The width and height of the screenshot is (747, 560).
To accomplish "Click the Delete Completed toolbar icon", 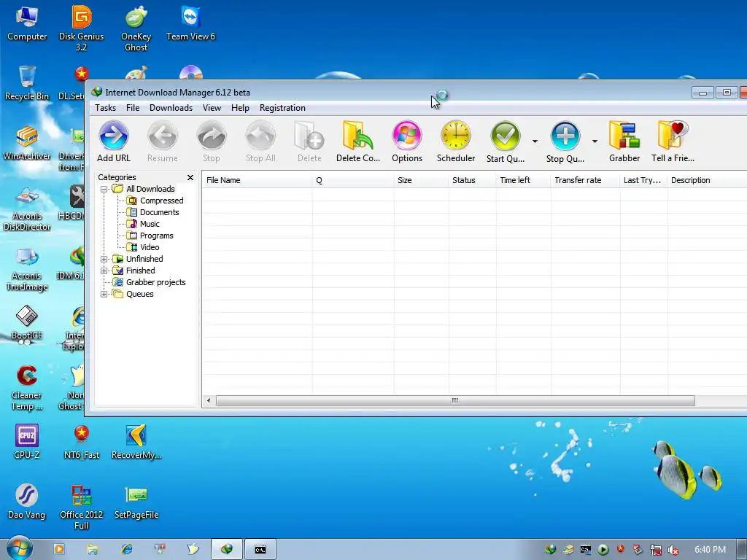I will click(x=358, y=141).
